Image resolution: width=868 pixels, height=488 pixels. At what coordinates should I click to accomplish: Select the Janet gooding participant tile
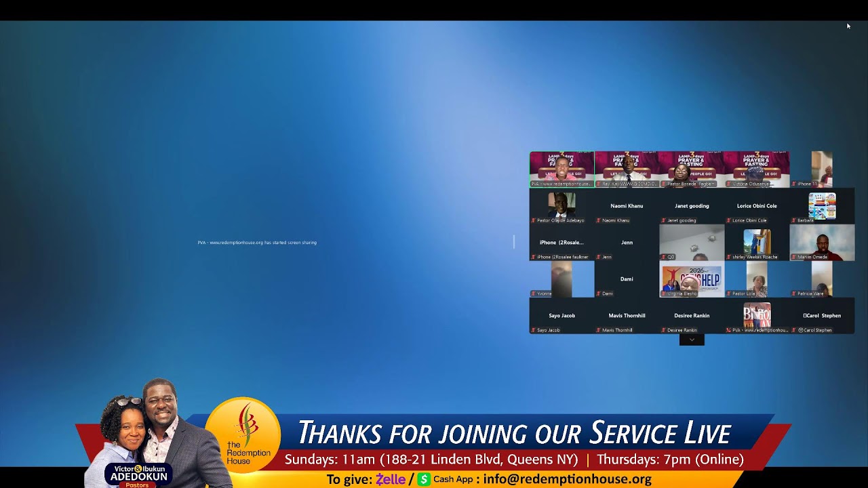(692, 206)
